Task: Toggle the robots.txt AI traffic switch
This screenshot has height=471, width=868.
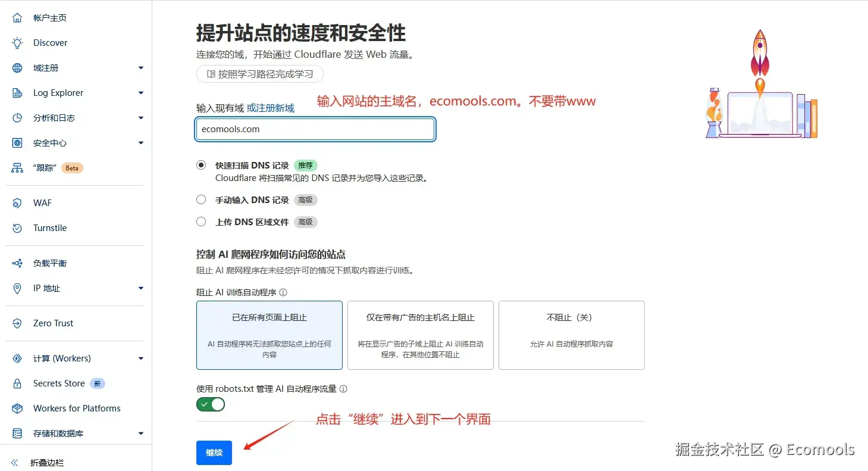Action: click(x=211, y=404)
